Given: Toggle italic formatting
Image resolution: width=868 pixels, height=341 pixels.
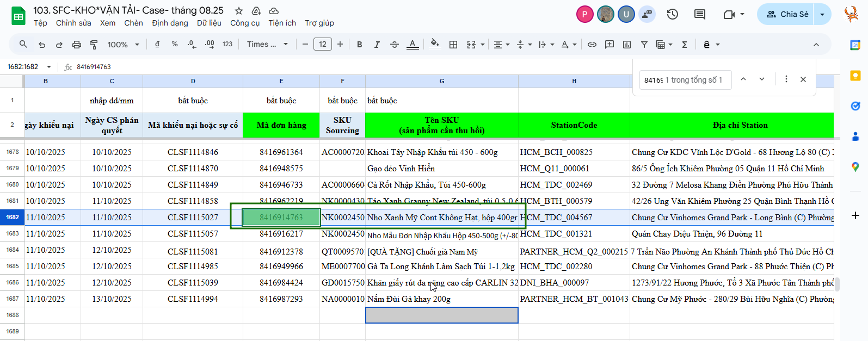Looking at the screenshot, I should pos(377,45).
